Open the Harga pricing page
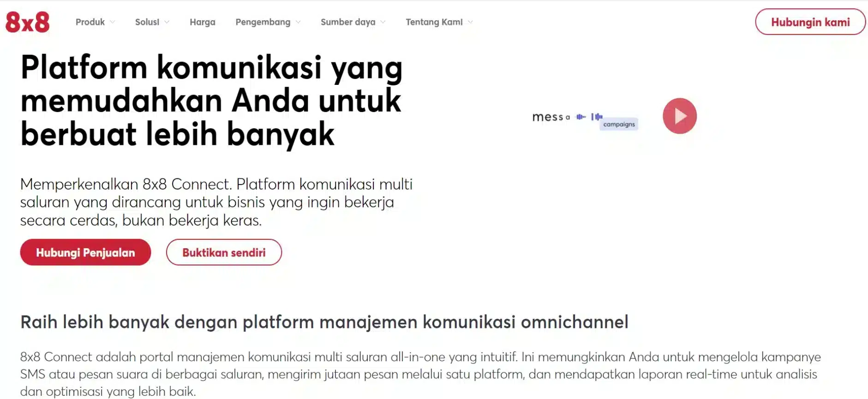The height and width of the screenshot is (399, 868). click(x=203, y=22)
